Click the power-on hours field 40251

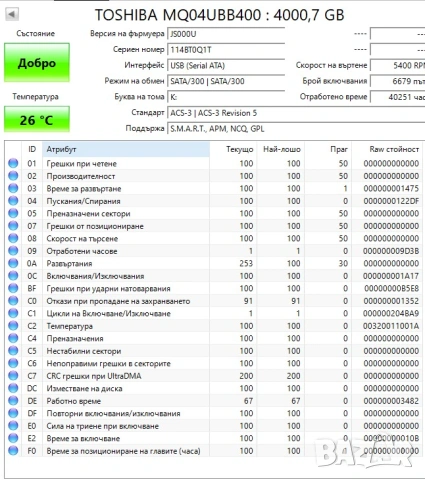pos(398,97)
